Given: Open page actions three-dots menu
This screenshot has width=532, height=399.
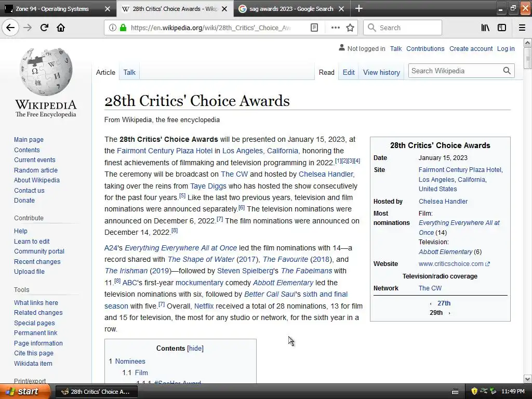Looking at the screenshot, I should tap(335, 28).
